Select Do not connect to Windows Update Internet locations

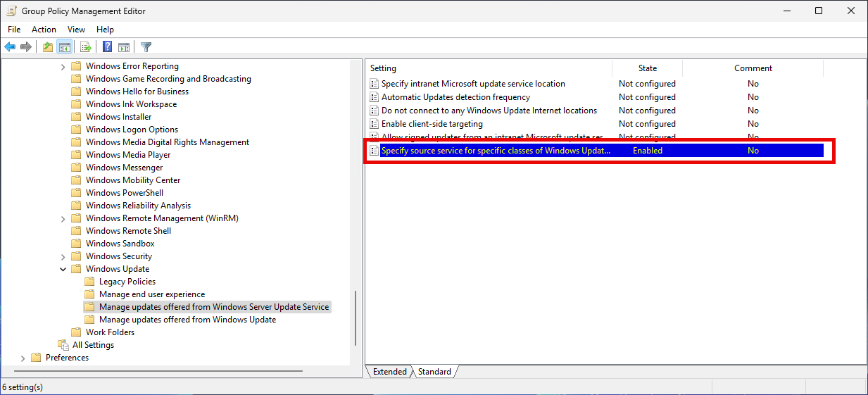pos(489,111)
